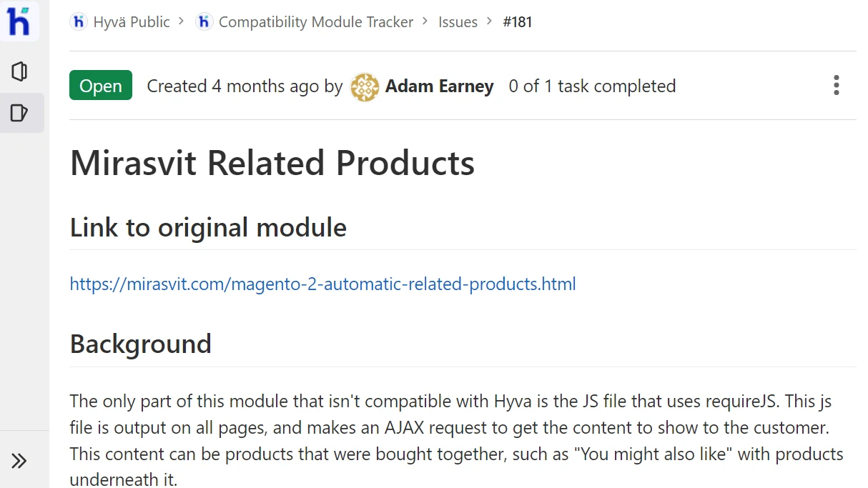Open the project overview sidebar icon
868x488 pixels.
(19, 71)
